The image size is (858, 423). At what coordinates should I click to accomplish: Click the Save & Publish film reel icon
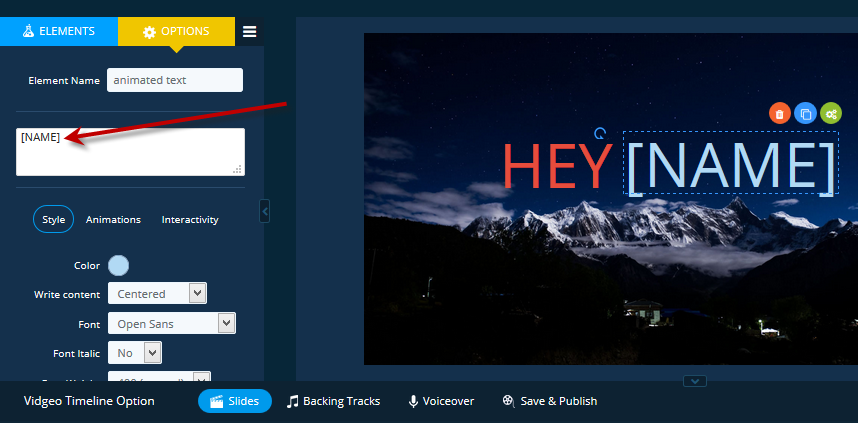[508, 401]
